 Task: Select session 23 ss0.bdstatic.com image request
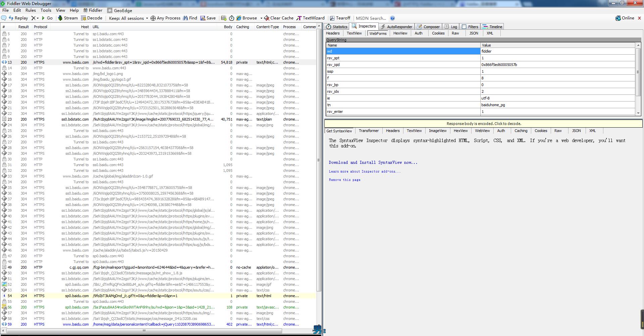158,119
